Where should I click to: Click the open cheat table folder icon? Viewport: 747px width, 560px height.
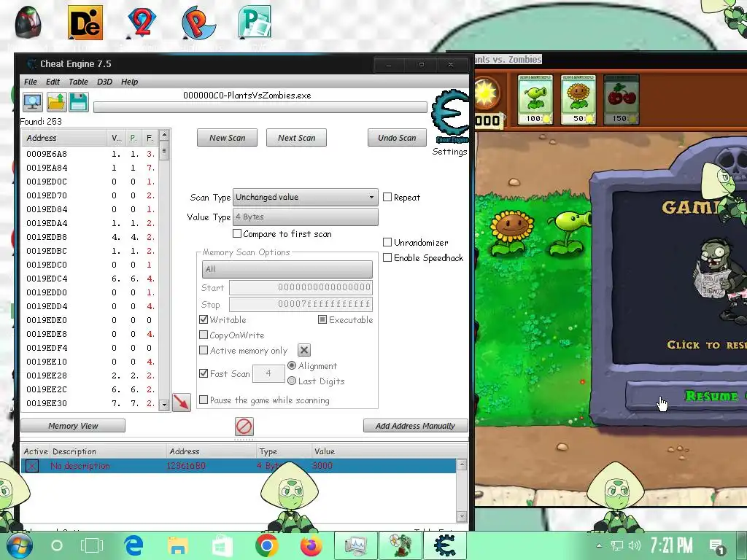coord(56,102)
